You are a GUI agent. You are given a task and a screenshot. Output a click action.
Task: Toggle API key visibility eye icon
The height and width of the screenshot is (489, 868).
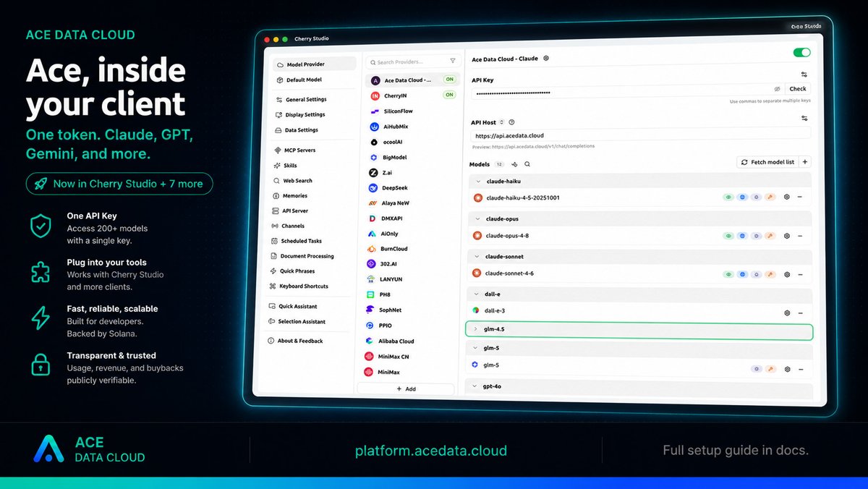pyautogui.click(x=777, y=89)
